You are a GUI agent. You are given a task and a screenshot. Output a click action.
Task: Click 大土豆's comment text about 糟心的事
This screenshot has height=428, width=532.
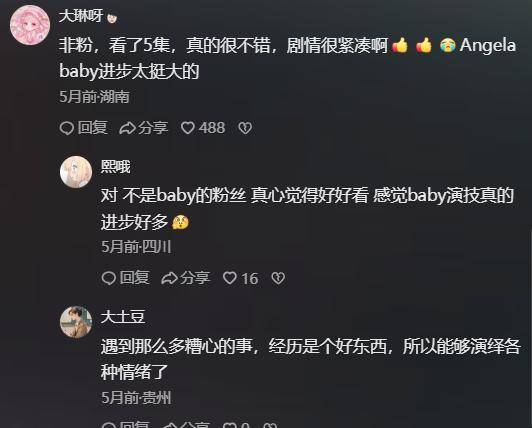tap(310, 359)
